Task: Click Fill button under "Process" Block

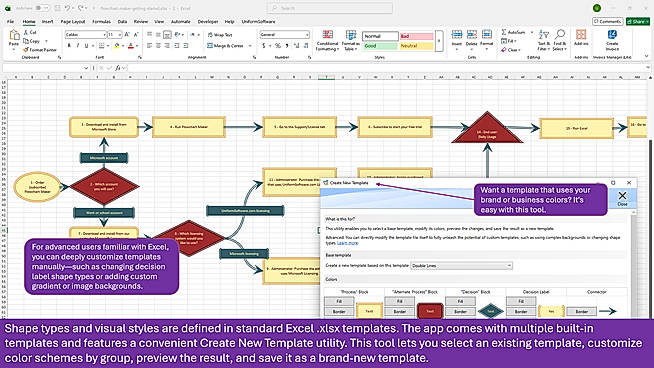Action: click(339, 301)
